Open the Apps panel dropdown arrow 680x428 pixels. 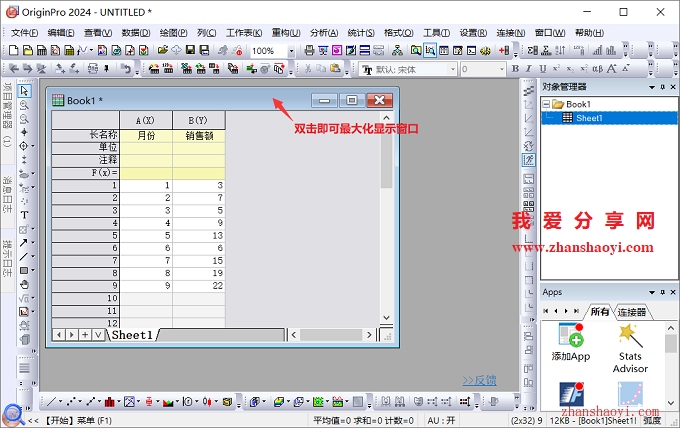point(652,292)
